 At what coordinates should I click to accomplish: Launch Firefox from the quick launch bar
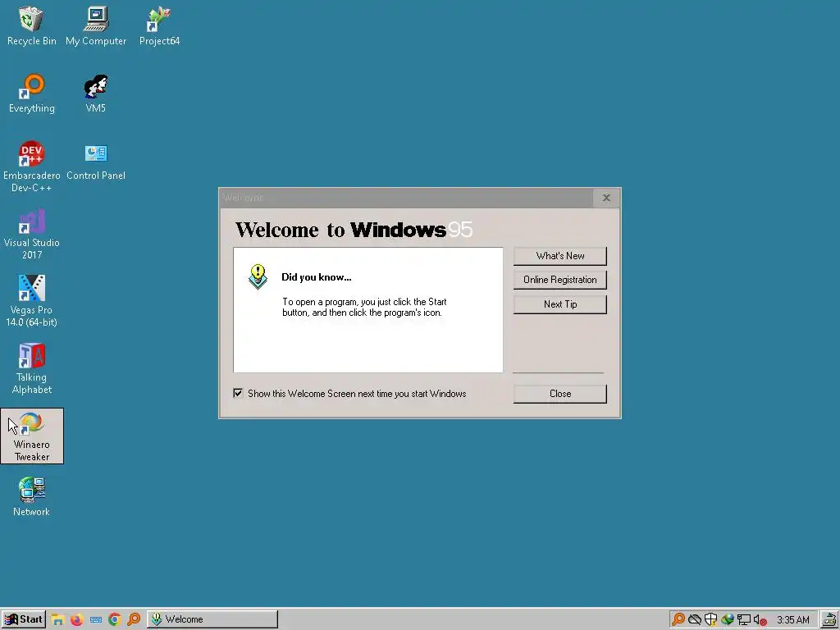click(76, 619)
